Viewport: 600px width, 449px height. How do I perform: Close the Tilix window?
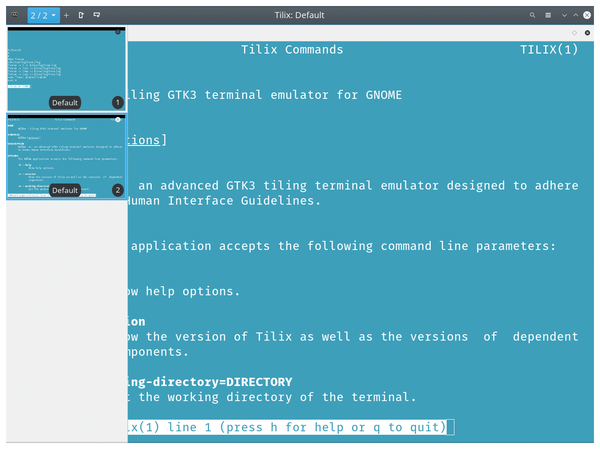587,15
